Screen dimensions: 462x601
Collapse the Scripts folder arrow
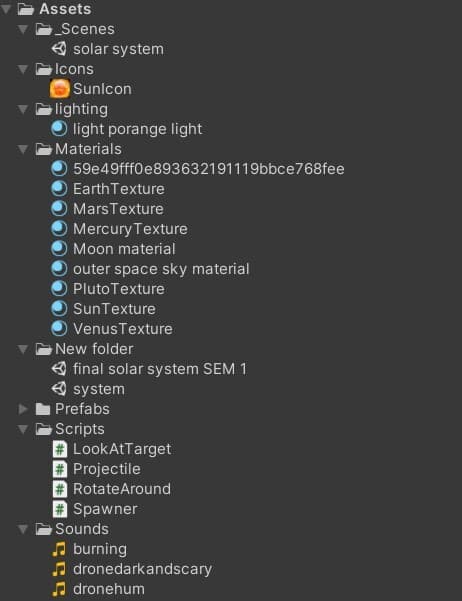(x=23, y=429)
